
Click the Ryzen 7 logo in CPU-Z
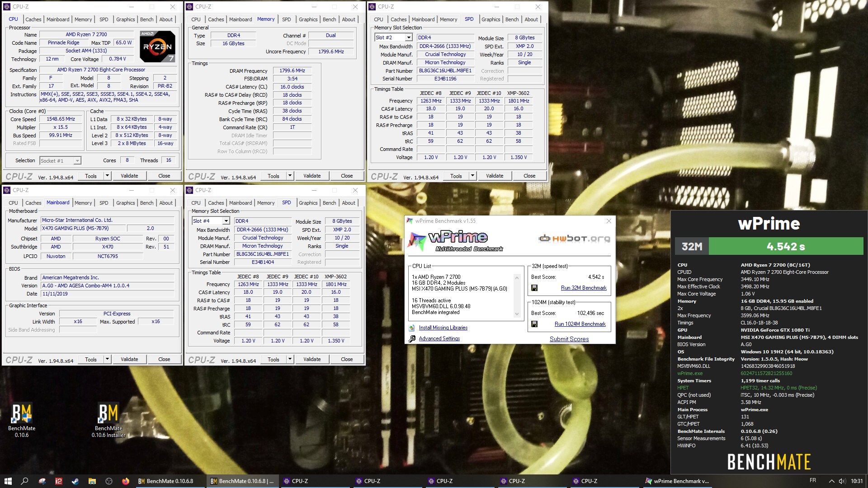157,46
